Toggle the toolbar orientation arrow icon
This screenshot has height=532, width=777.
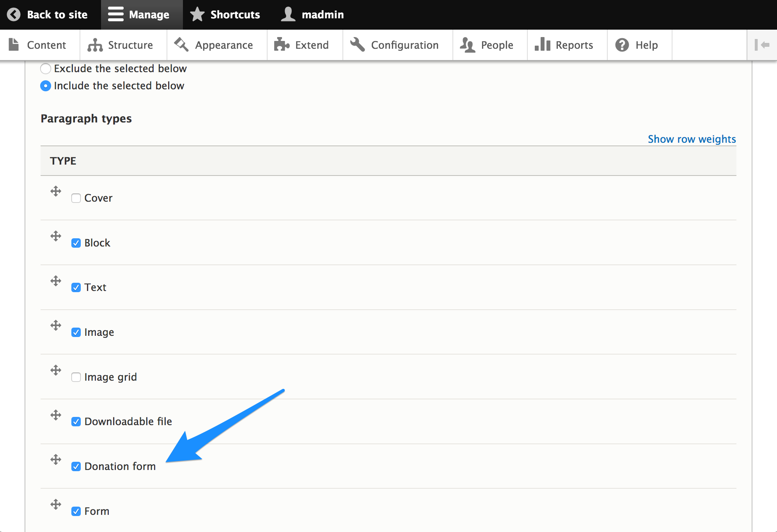click(x=762, y=45)
